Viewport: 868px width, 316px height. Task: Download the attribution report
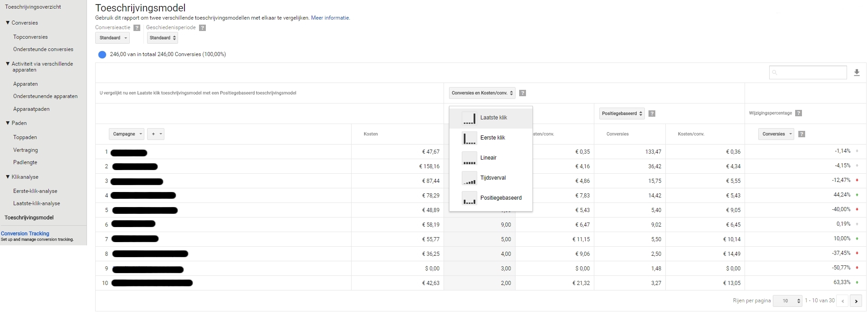857,73
